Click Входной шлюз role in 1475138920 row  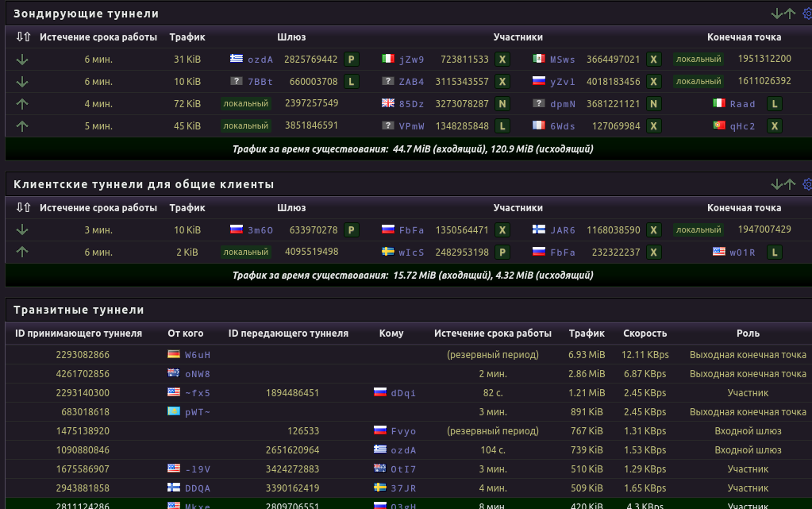[748, 430]
